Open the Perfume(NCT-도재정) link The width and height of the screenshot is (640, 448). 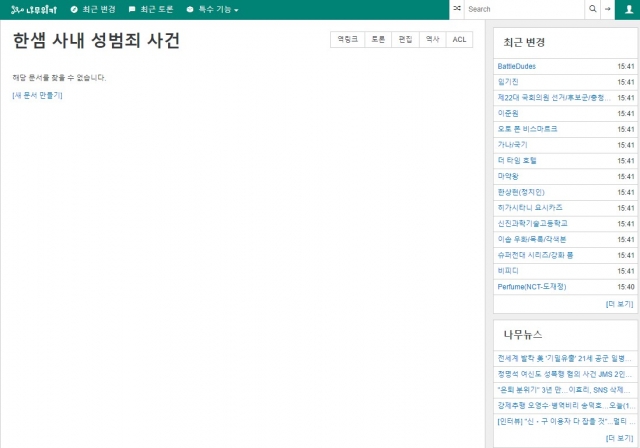click(x=531, y=287)
